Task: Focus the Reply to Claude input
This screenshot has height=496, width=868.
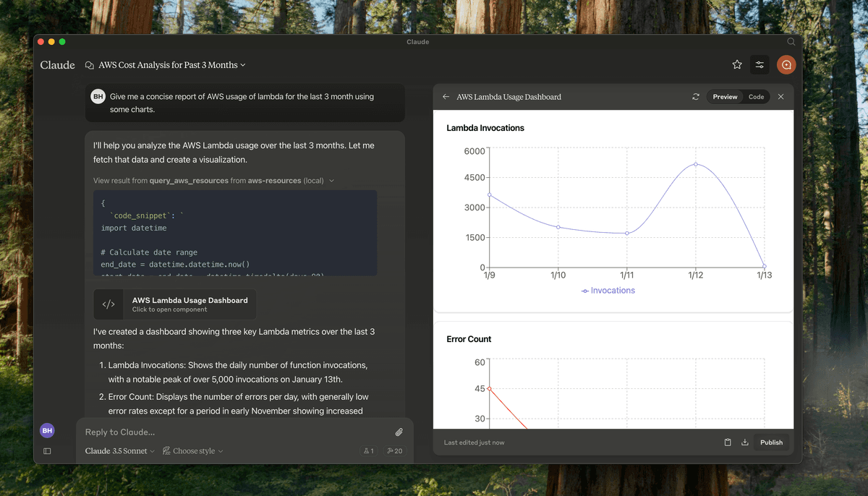Action: point(235,432)
